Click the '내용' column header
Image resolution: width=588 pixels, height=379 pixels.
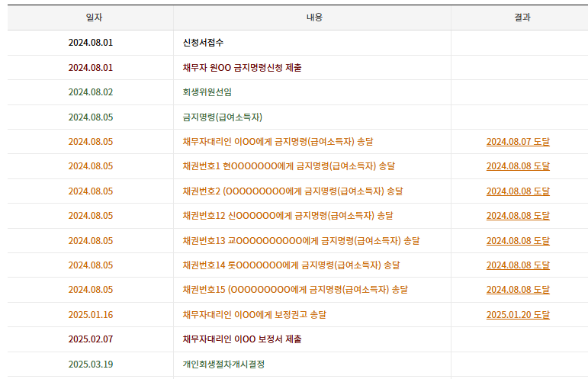314,18
